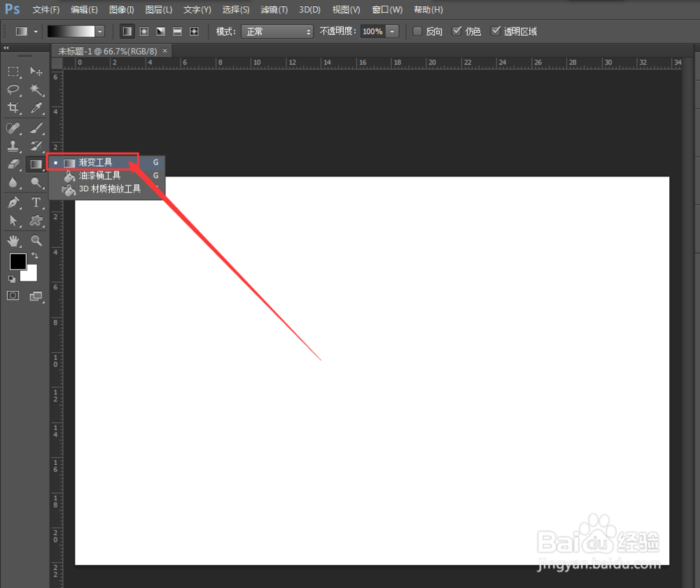The width and height of the screenshot is (700, 588).
Task: Choose 3D 材质拖放工具 from the flyout
Action: [106, 189]
